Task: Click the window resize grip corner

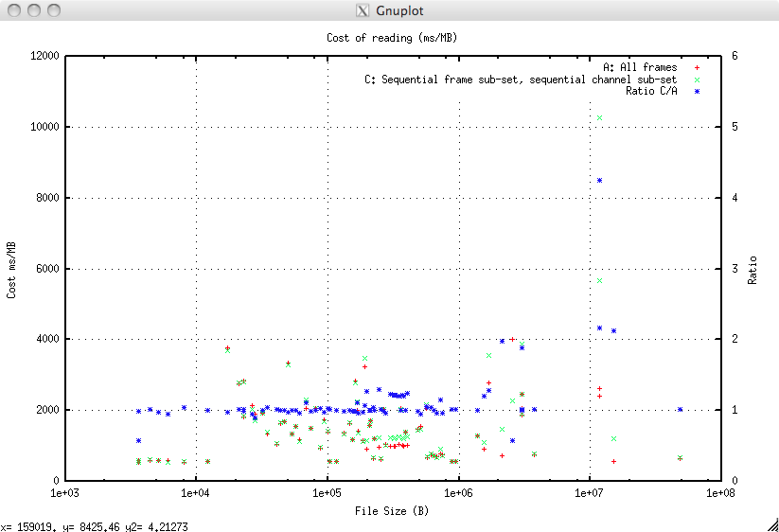Action: tap(772, 525)
